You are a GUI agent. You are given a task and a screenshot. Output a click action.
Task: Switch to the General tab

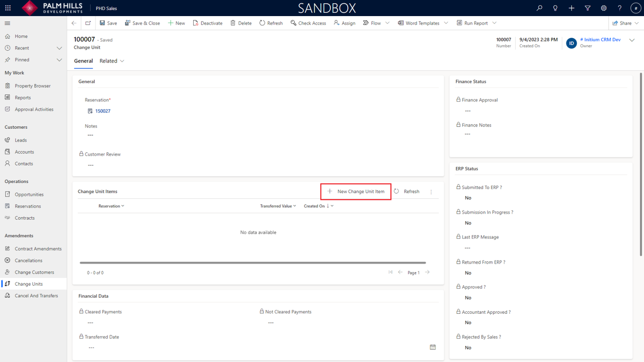click(x=83, y=61)
